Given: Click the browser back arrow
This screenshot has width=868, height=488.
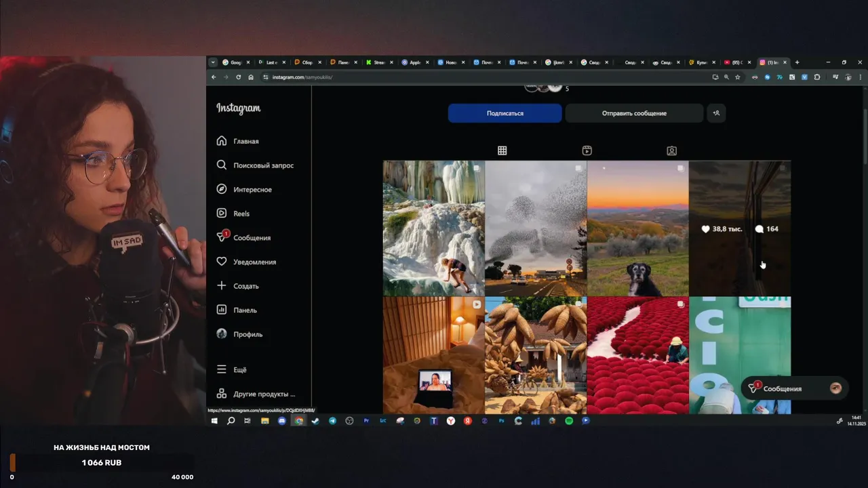Looking at the screenshot, I should pyautogui.click(x=214, y=77).
